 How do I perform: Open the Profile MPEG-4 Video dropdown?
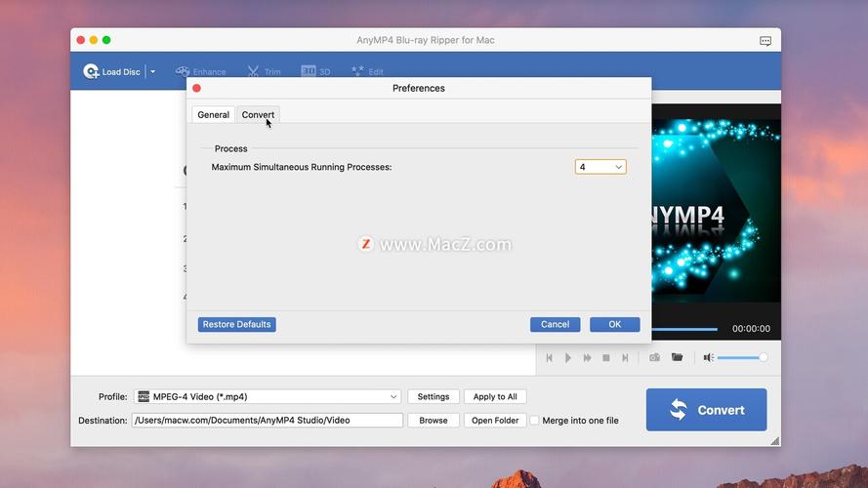(267, 396)
